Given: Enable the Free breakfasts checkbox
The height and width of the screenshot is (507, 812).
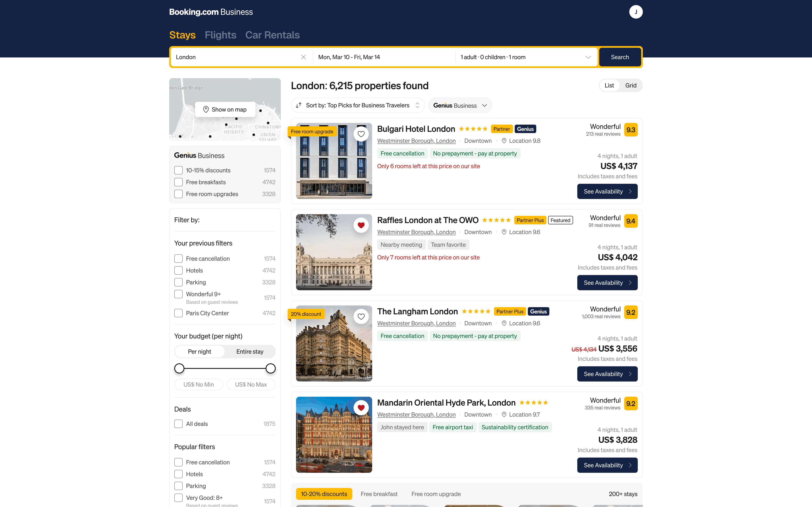Looking at the screenshot, I should [178, 182].
